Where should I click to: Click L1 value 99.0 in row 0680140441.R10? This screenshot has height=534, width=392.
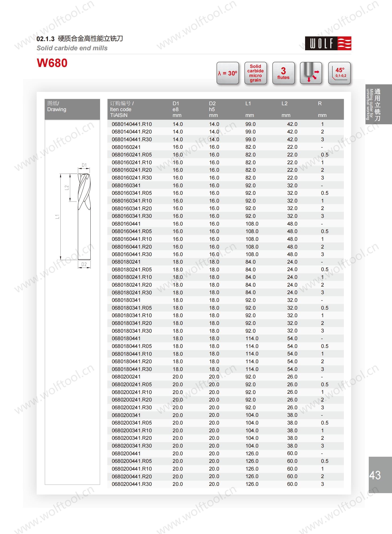click(x=250, y=124)
